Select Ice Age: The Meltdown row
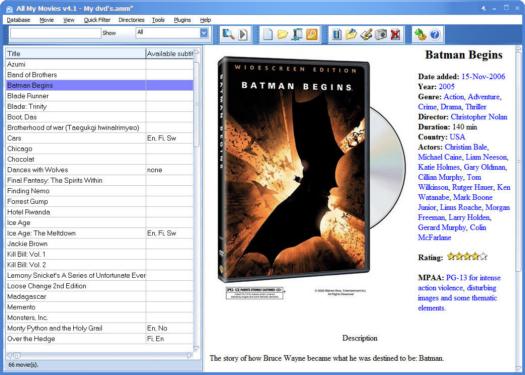The image size is (525, 375). 99,233
